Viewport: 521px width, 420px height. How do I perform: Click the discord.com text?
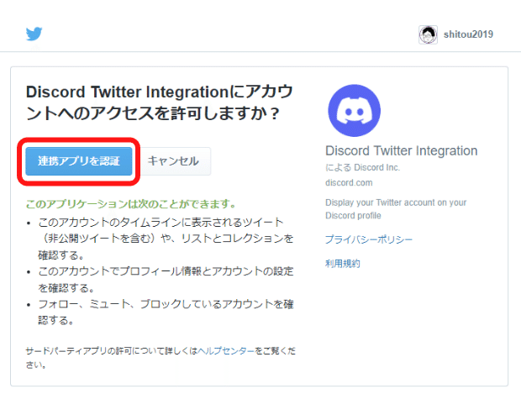click(x=349, y=182)
